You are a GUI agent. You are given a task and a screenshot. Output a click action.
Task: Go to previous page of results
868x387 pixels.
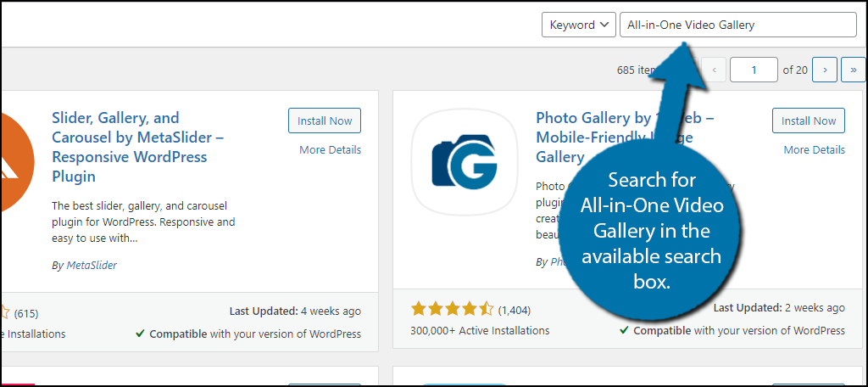[714, 70]
